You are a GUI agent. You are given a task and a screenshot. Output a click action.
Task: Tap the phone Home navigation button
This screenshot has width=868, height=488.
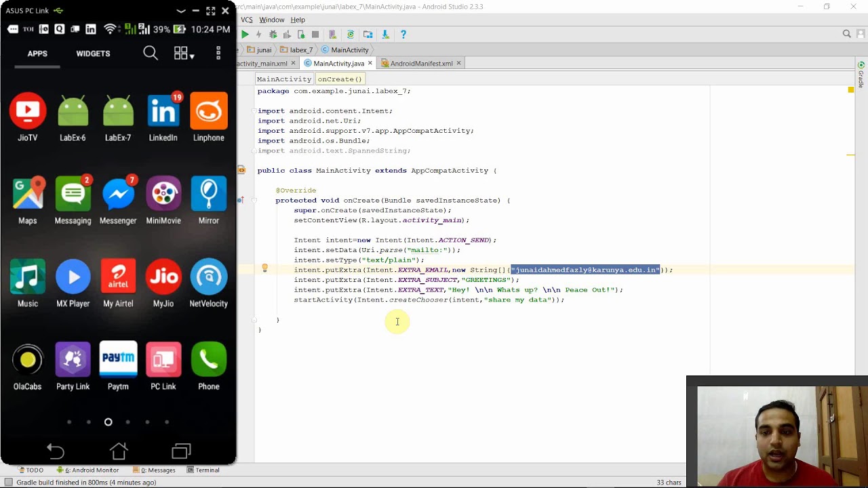119,451
